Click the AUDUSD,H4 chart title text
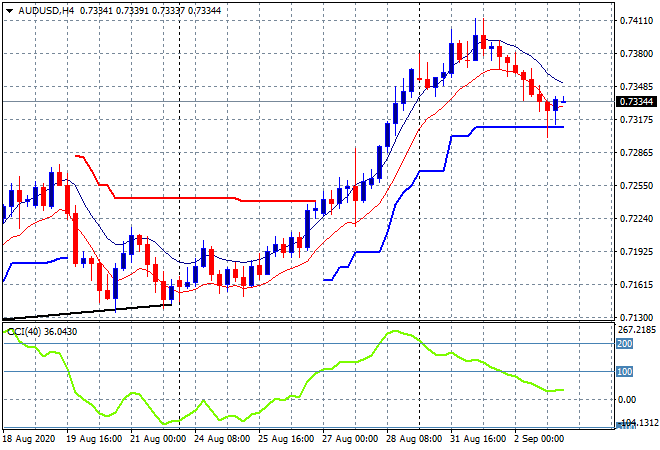Image resolution: width=660 pixels, height=450 pixels. click(46, 11)
